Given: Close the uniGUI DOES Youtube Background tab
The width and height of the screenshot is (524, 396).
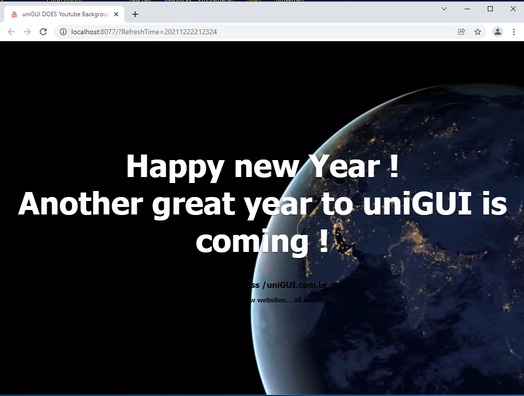Looking at the screenshot, I should (116, 14).
